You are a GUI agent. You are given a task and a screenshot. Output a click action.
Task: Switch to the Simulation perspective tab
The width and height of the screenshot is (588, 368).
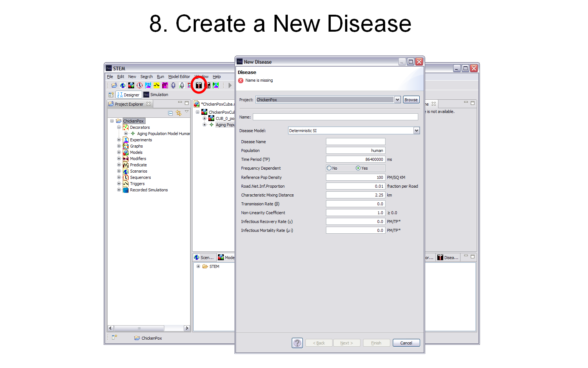(156, 95)
